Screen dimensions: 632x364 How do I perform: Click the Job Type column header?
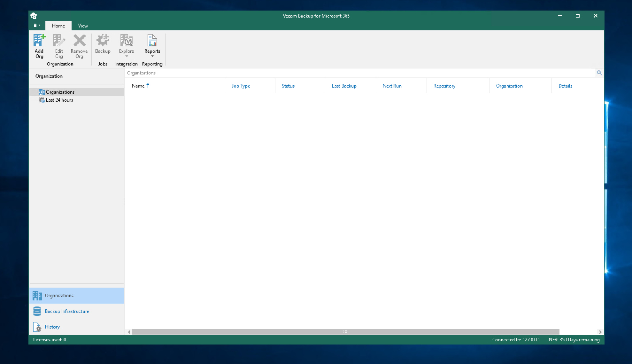(x=241, y=86)
